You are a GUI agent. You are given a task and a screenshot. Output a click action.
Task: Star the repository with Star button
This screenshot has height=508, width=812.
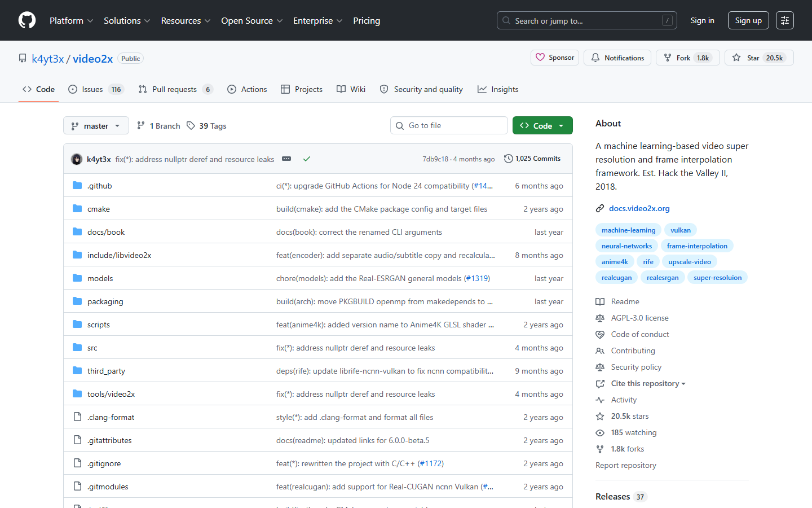(759, 58)
